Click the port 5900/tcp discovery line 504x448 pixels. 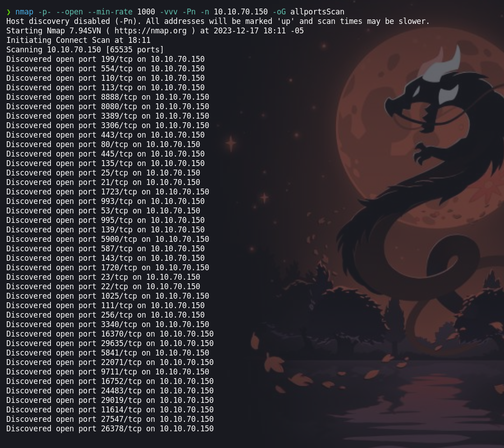108,239
